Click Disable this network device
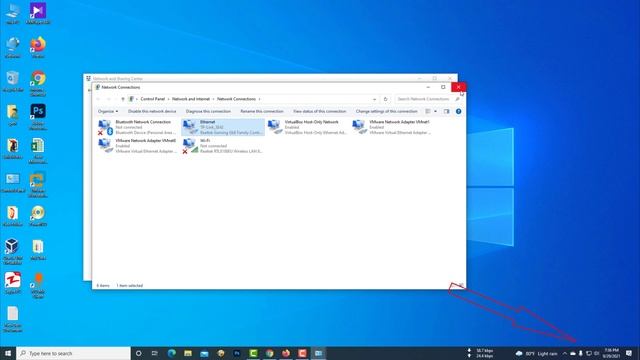Screen dimensions: 640x360 pyautogui.click(x=152, y=111)
